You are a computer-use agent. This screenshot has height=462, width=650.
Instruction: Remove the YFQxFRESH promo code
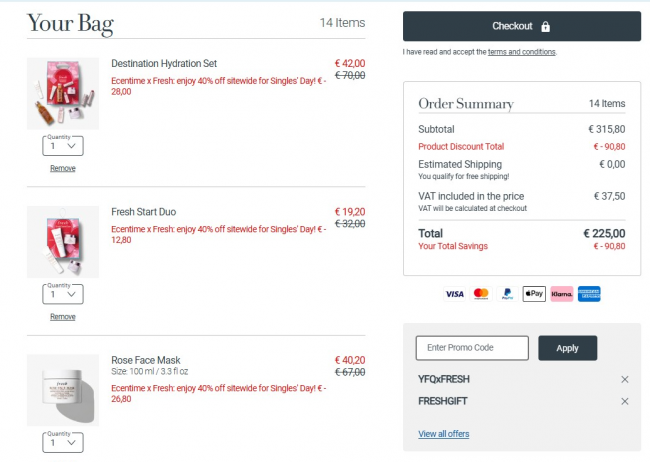pyautogui.click(x=625, y=379)
